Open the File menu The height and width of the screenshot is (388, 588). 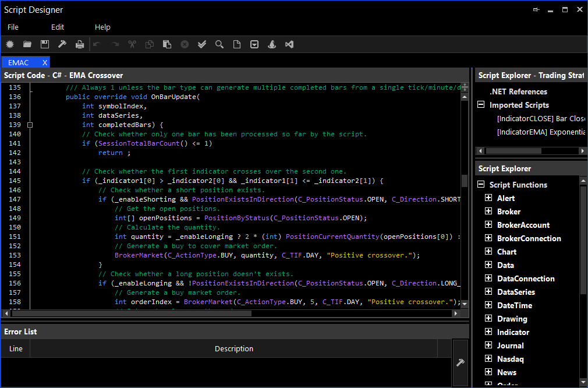[x=13, y=27]
